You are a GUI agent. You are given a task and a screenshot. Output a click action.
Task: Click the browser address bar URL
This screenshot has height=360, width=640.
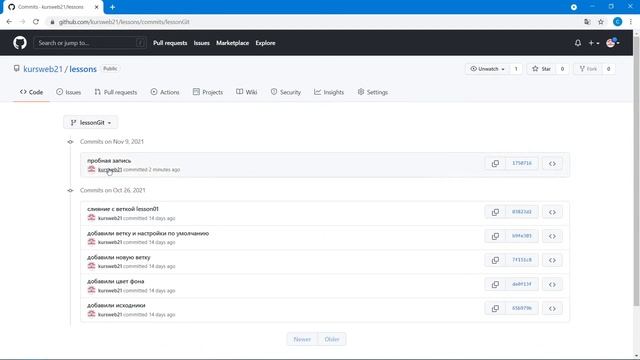pyautogui.click(x=124, y=22)
